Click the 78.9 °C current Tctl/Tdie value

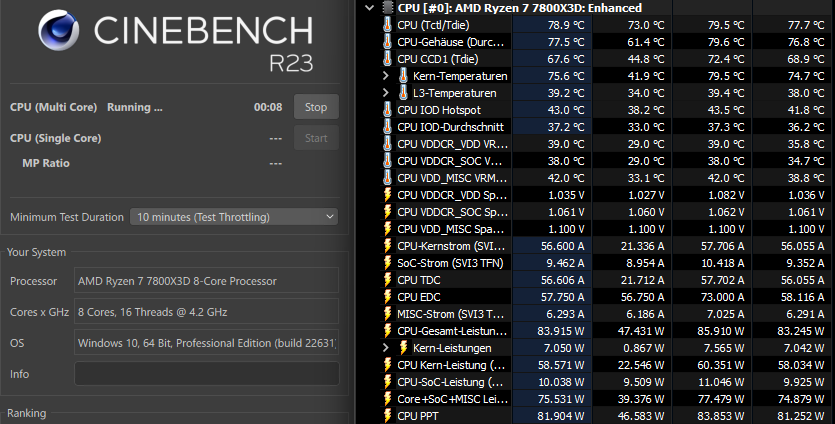click(x=566, y=25)
